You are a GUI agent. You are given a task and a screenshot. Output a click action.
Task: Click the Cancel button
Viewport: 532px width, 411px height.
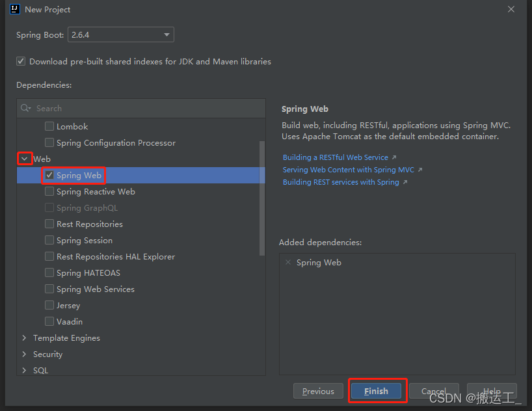[434, 391]
